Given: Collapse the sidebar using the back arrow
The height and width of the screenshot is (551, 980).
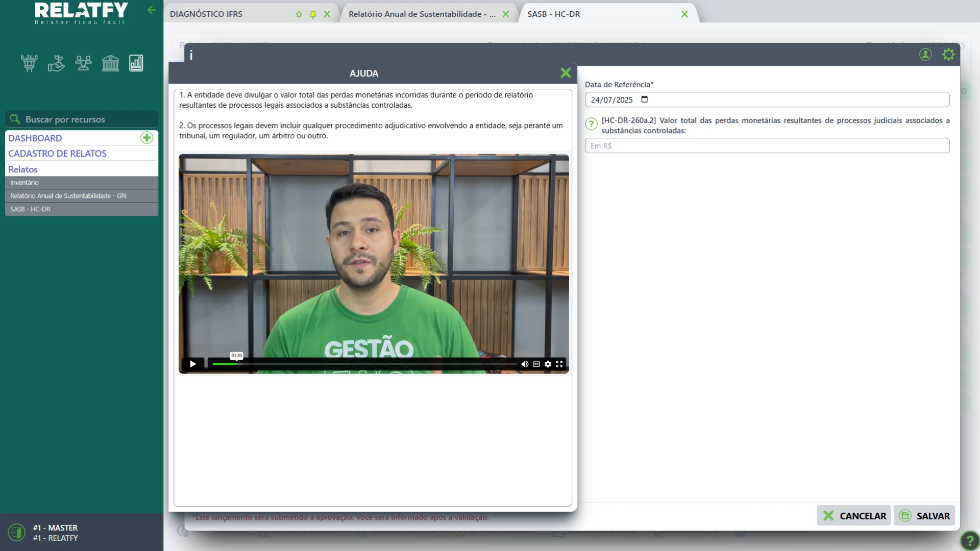Looking at the screenshot, I should (152, 10).
